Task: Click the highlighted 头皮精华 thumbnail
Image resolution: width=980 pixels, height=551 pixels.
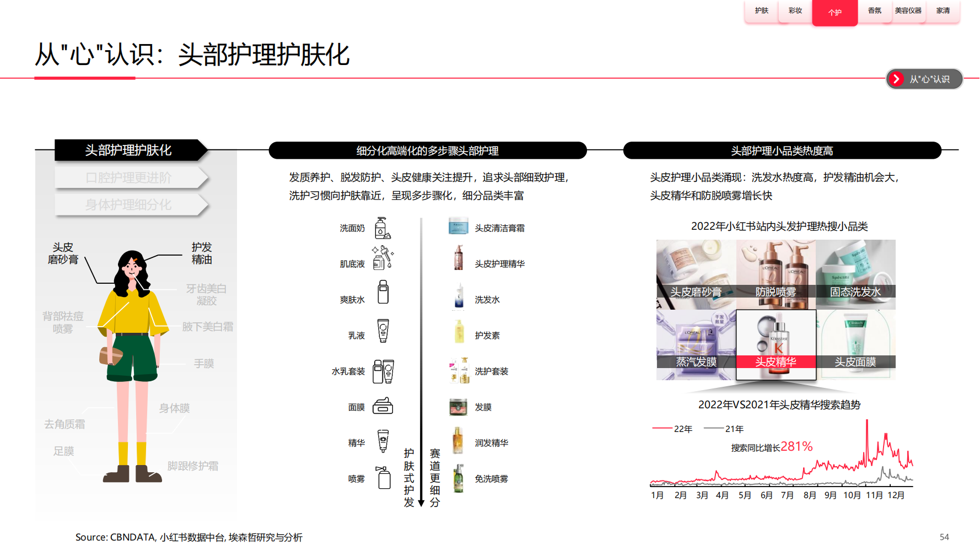Action: point(776,345)
